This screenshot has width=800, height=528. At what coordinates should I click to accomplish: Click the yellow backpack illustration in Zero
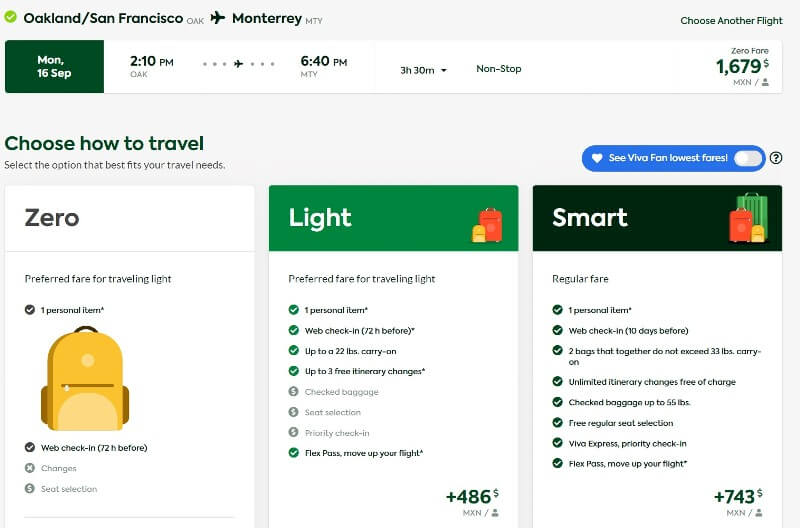tap(85, 379)
